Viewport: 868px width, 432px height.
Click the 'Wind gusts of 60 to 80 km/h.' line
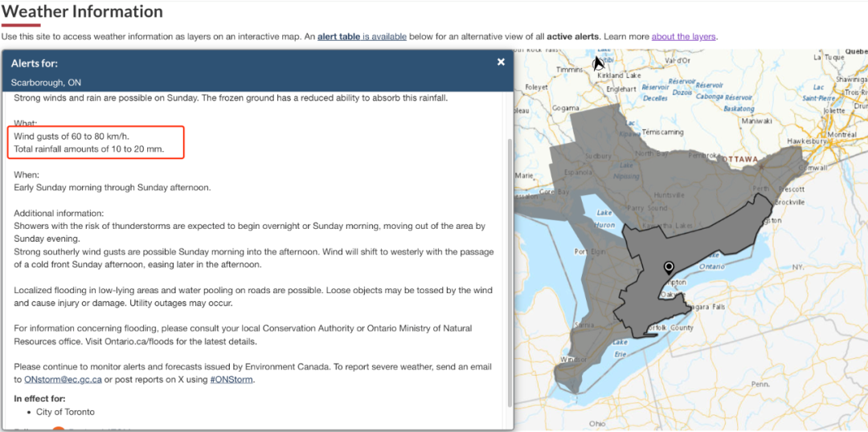pos(73,136)
